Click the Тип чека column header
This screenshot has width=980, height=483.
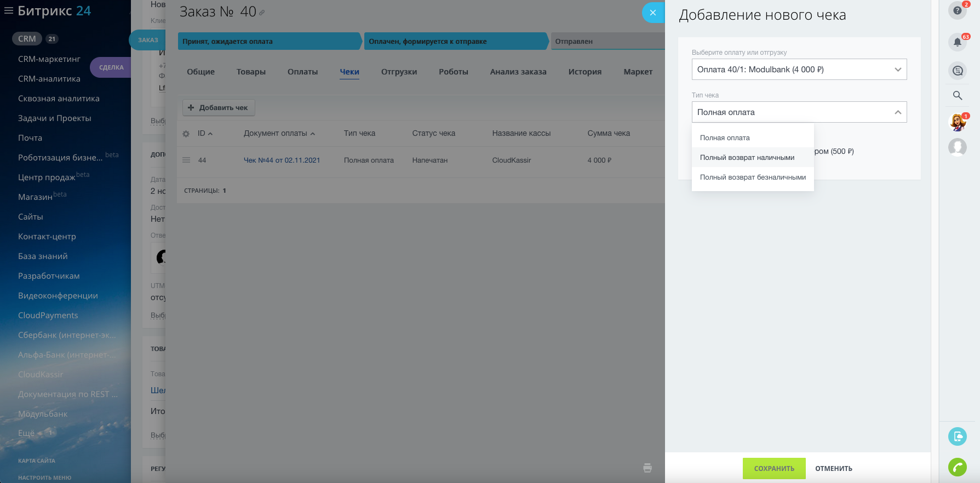[x=359, y=133]
